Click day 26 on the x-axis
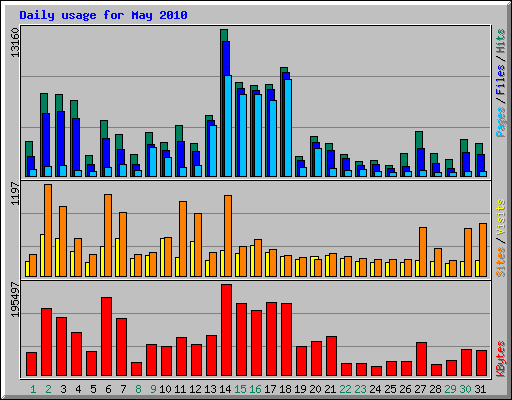 click(405, 389)
